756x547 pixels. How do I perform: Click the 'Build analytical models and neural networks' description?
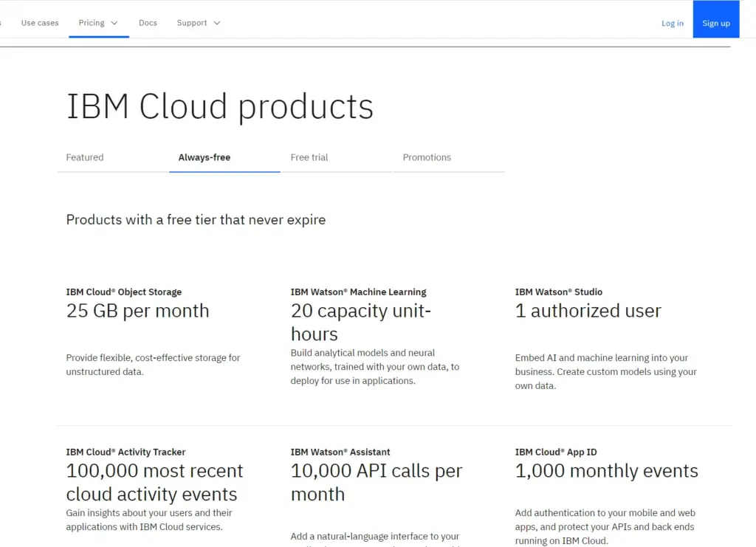pyautogui.click(x=374, y=367)
